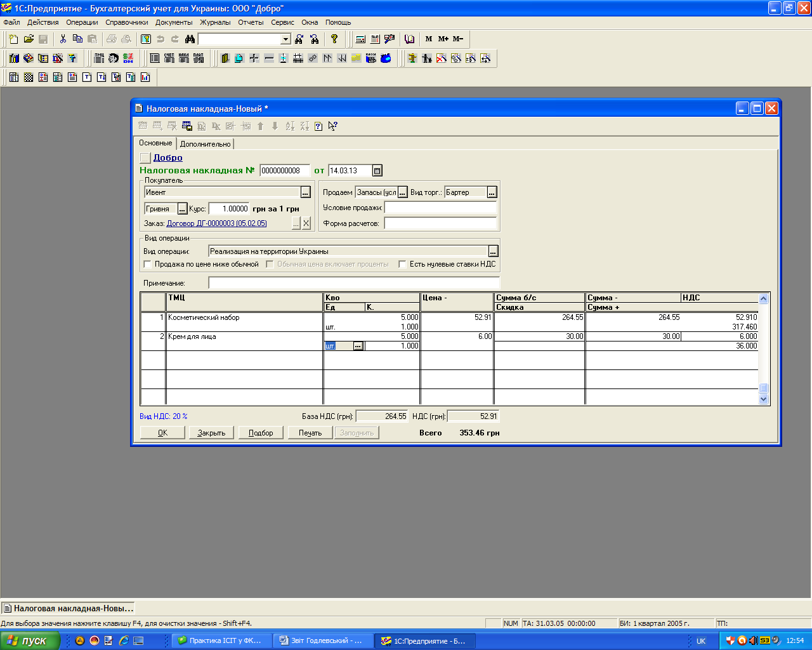The width and height of the screenshot is (812, 650).
Task: Click the Закрыть button
Action: (x=211, y=433)
